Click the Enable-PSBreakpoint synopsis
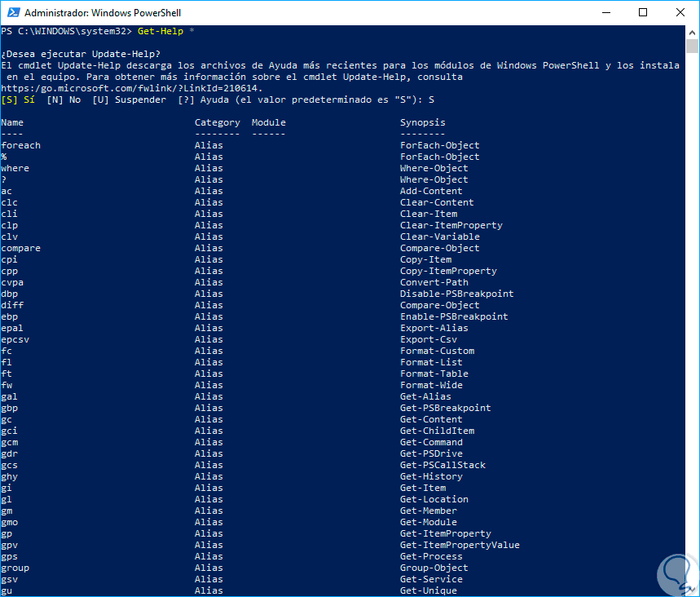The height and width of the screenshot is (597, 700). [x=454, y=316]
